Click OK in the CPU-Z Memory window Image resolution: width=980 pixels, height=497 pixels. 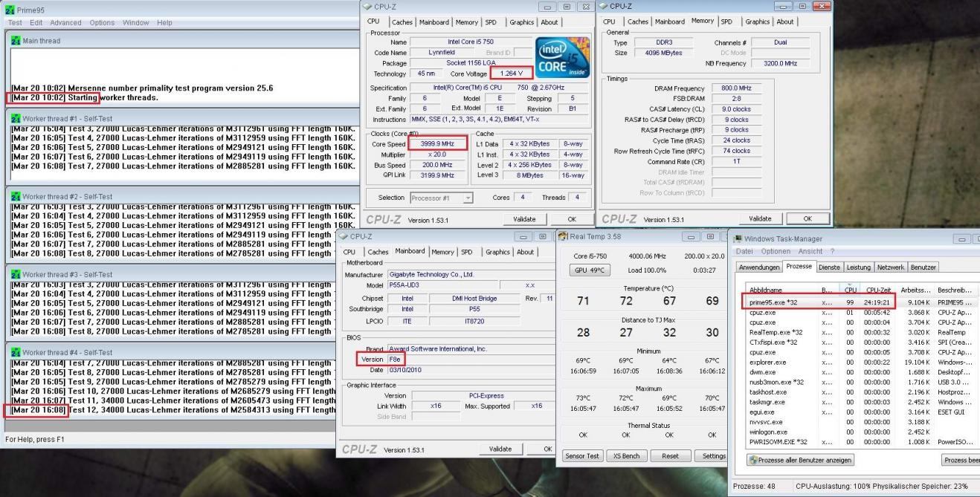pyautogui.click(x=807, y=218)
